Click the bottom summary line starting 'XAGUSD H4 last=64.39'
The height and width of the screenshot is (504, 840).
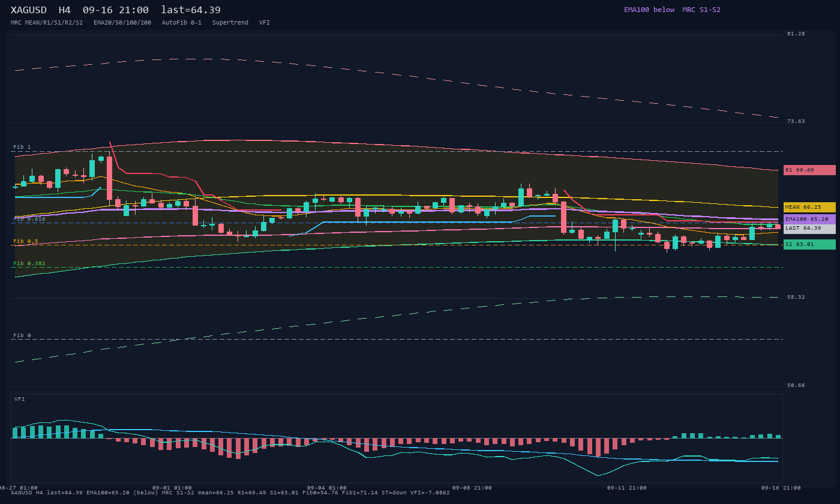click(230, 493)
